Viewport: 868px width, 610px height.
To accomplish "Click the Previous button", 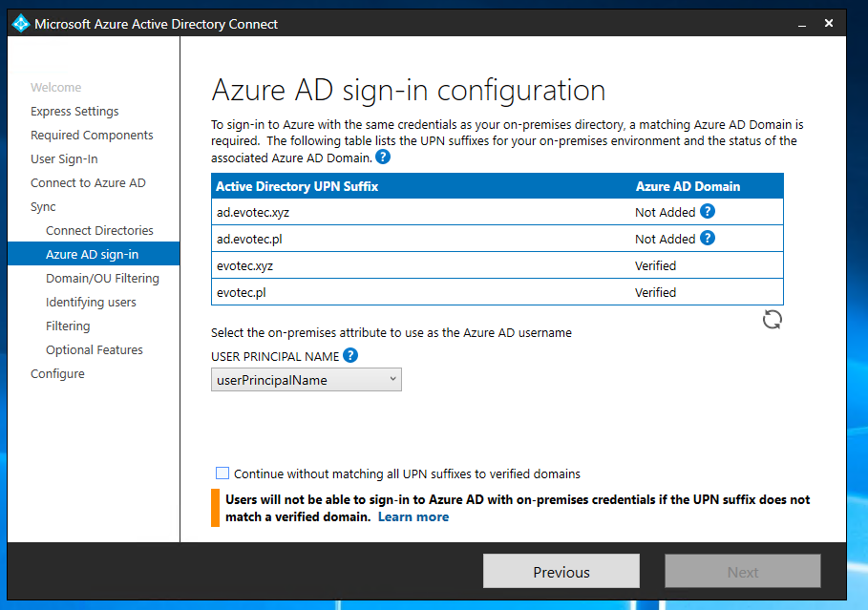I will 561,570.
